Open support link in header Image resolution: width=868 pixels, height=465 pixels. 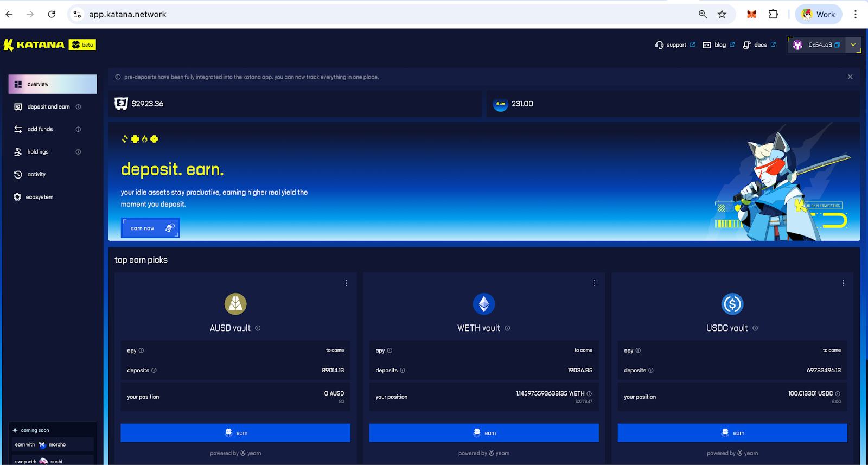click(x=675, y=45)
